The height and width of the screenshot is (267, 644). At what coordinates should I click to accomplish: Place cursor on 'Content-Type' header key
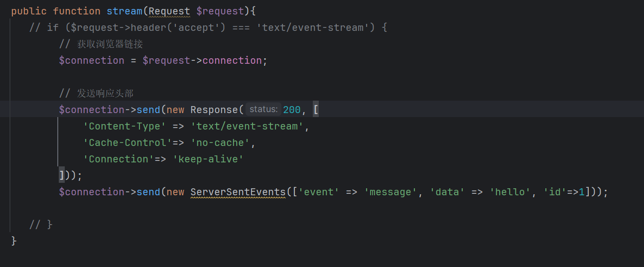click(x=125, y=126)
